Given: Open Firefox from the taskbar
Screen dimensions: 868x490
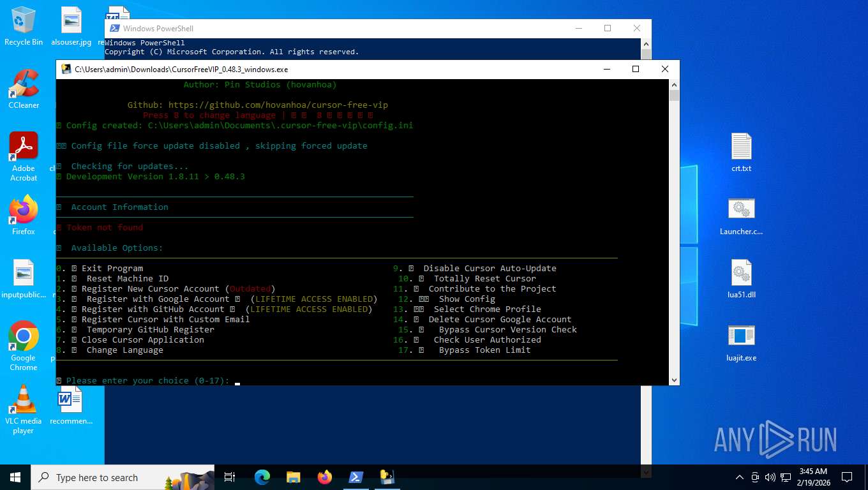Looking at the screenshot, I should click(x=325, y=477).
